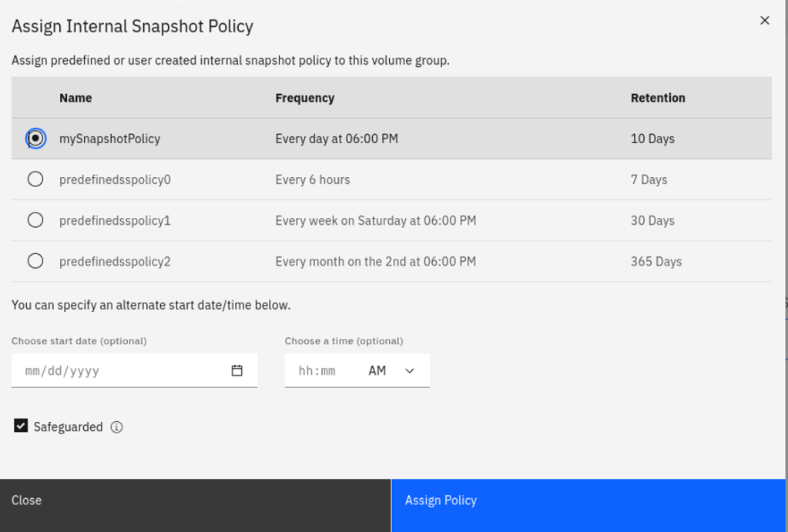The width and height of the screenshot is (788, 532).
Task: Click the Name column header
Action: pyautogui.click(x=75, y=98)
